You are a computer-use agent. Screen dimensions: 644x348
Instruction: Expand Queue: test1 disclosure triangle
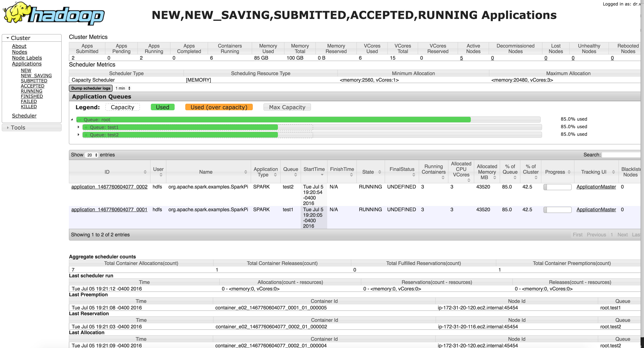click(79, 127)
